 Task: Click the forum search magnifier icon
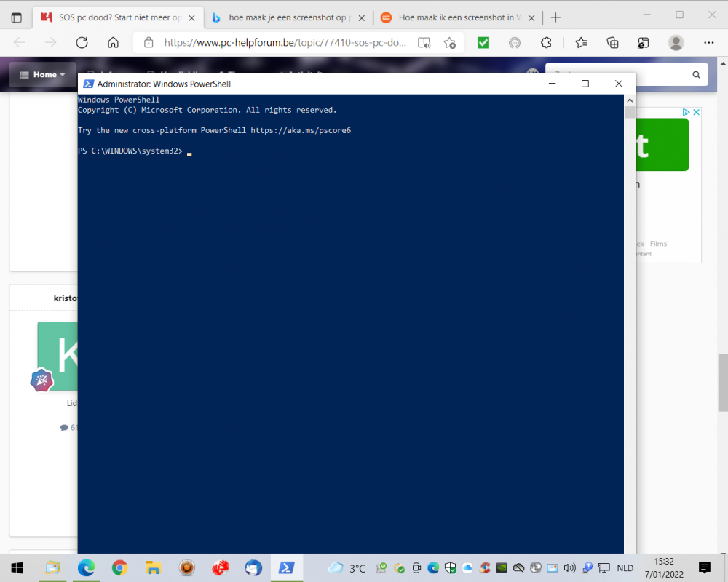(697, 75)
